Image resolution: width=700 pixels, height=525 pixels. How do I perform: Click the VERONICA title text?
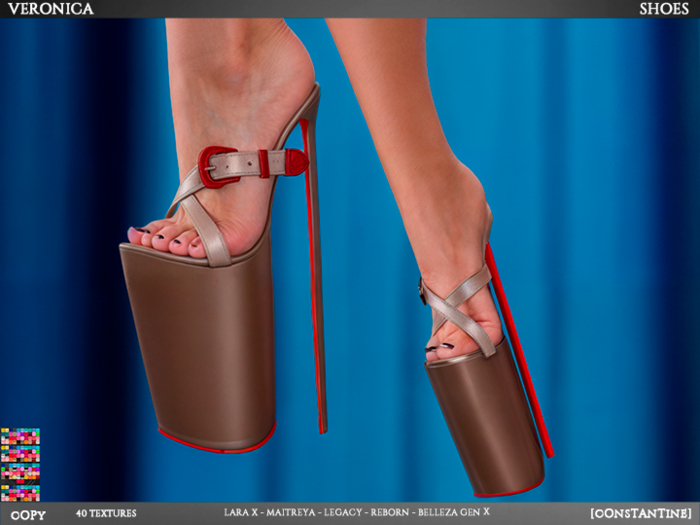(x=50, y=8)
